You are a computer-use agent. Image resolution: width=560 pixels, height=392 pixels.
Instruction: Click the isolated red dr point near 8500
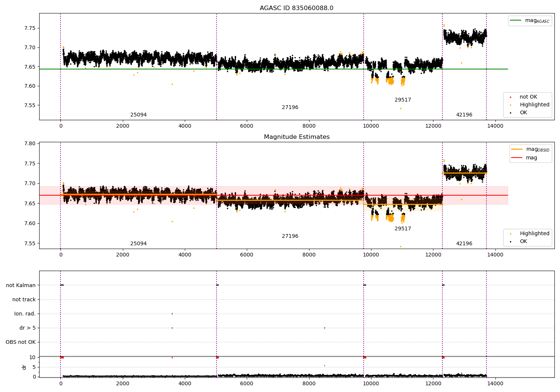point(324,366)
